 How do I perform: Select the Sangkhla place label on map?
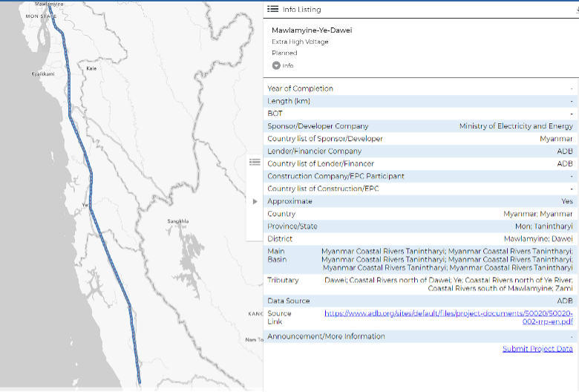click(x=178, y=220)
